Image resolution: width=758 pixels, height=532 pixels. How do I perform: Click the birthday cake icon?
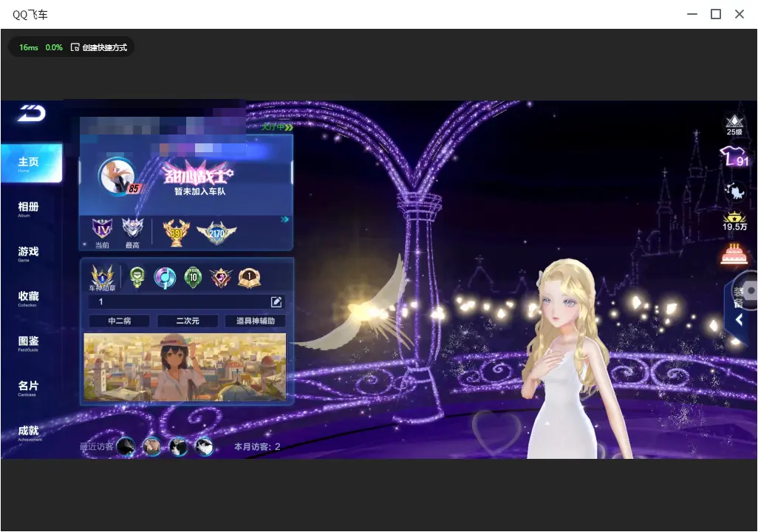[x=734, y=253]
